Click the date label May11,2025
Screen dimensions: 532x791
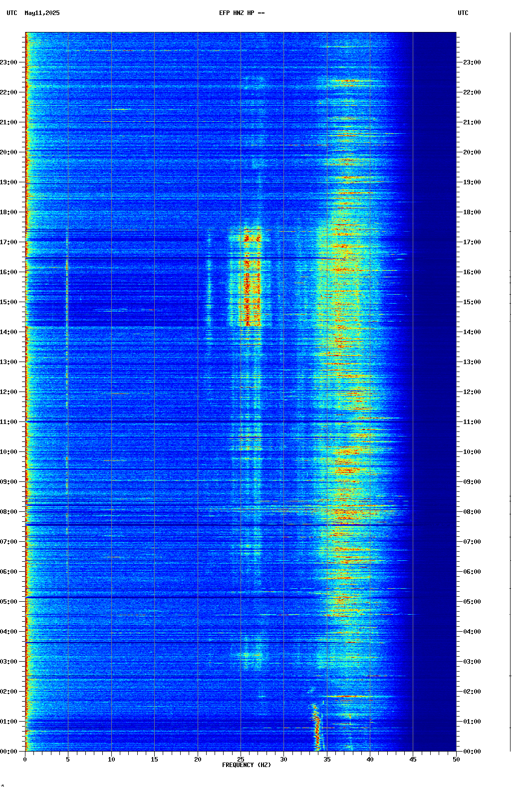point(42,13)
